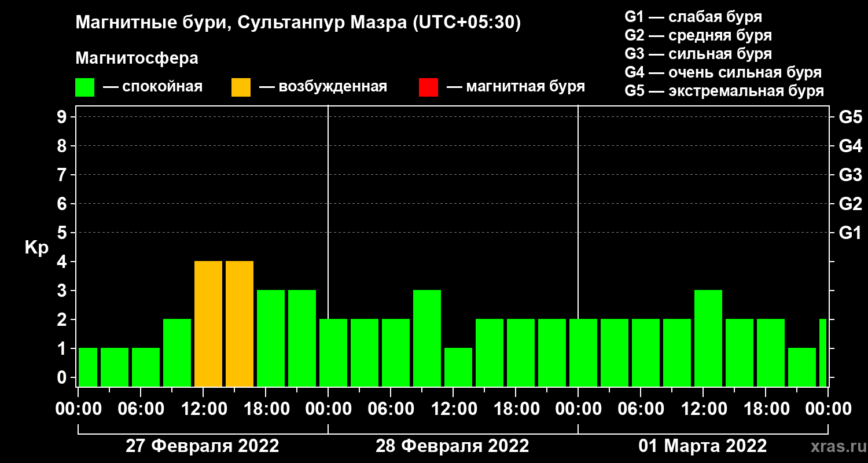Click the full-width Kp 1 bar on 01 March
Screen dimensions: 868x463
(802, 368)
